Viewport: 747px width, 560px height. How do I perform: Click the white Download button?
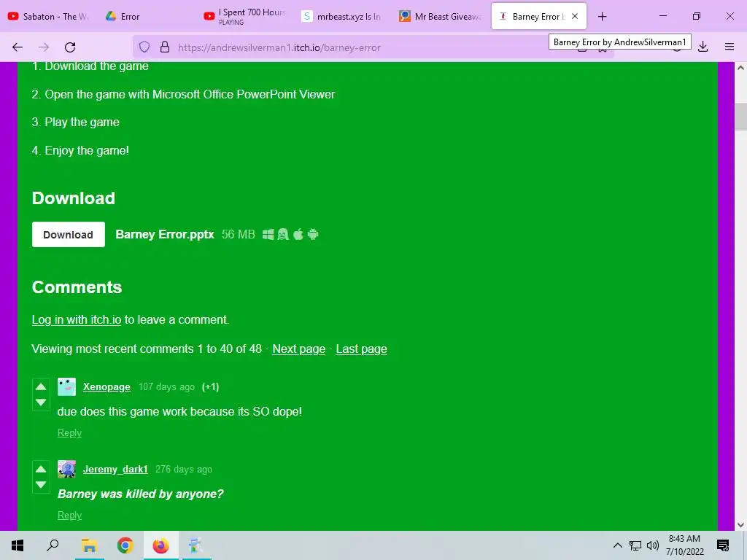pos(68,234)
